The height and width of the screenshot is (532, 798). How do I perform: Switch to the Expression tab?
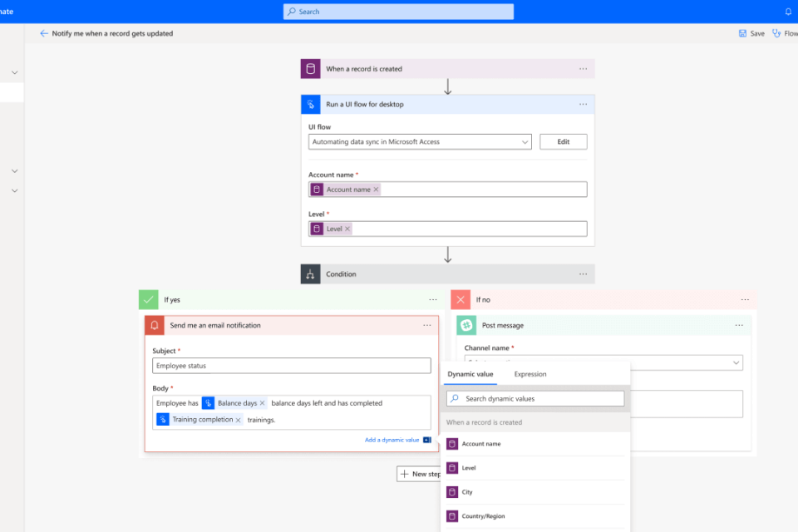530,374
